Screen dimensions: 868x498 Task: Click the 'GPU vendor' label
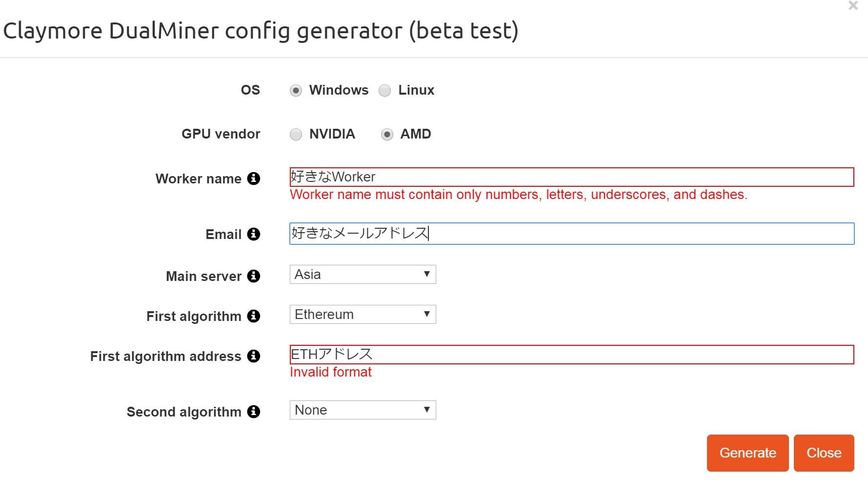(221, 134)
